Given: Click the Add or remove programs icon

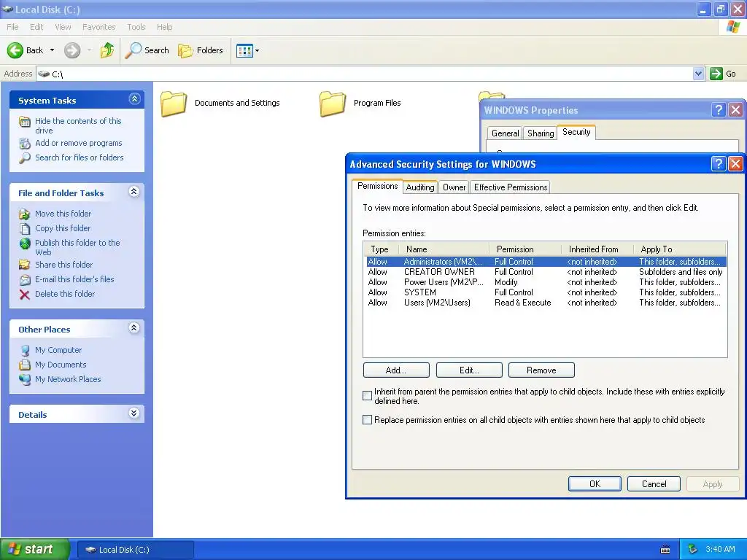Looking at the screenshot, I should pyautogui.click(x=25, y=143).
